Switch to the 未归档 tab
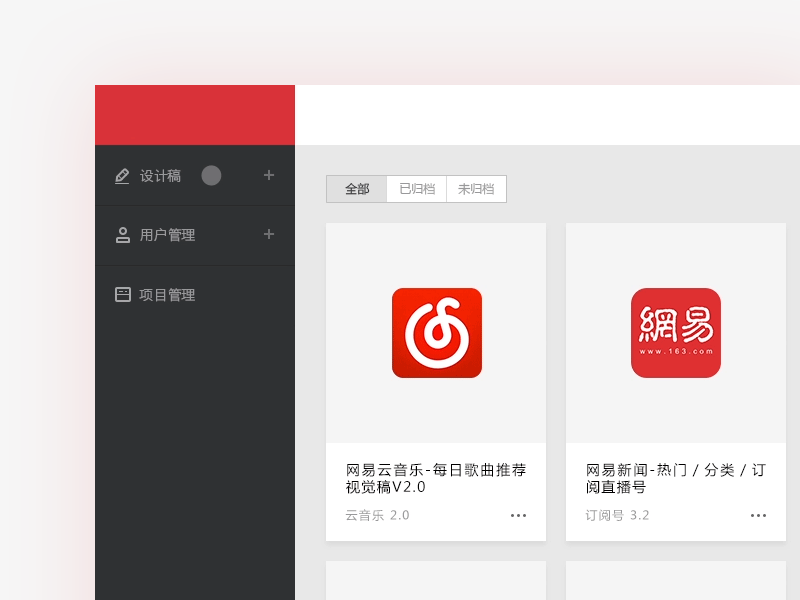The width and height of the screenshot is (800, 600). 477,189
